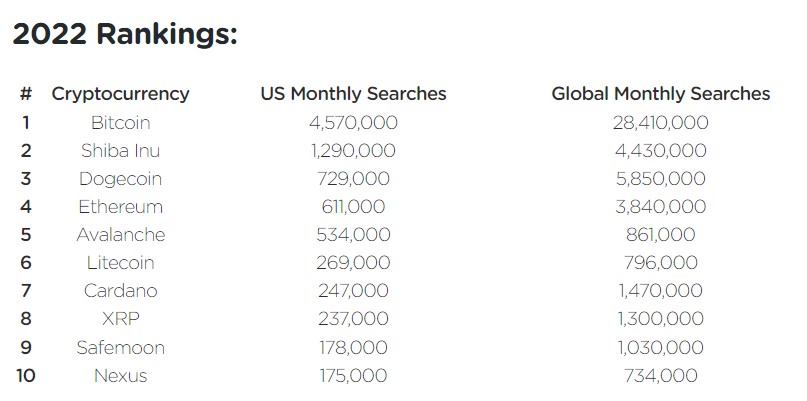Click the Cryptocurrency column header

pos(120,94)
